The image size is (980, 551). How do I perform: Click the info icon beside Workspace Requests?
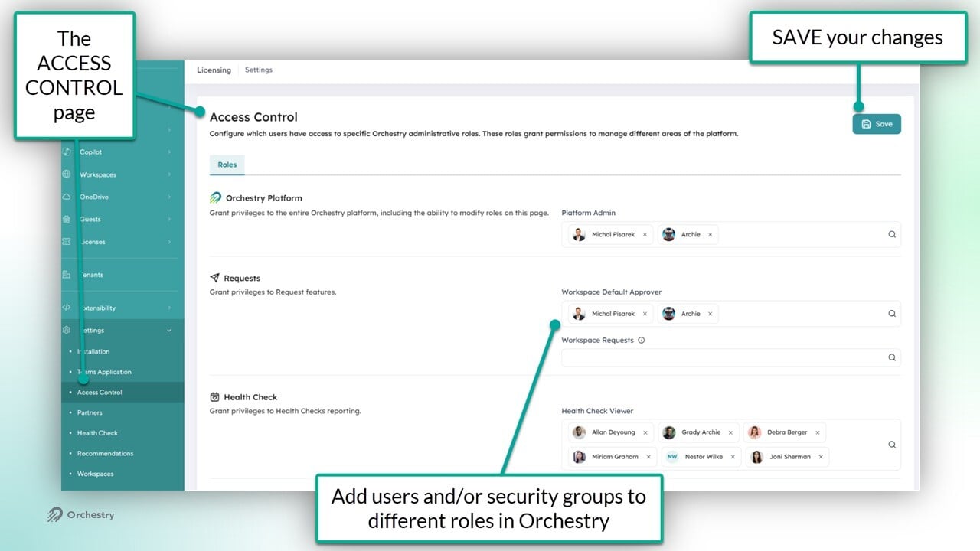pyautogui.click(x=642, y=340)
